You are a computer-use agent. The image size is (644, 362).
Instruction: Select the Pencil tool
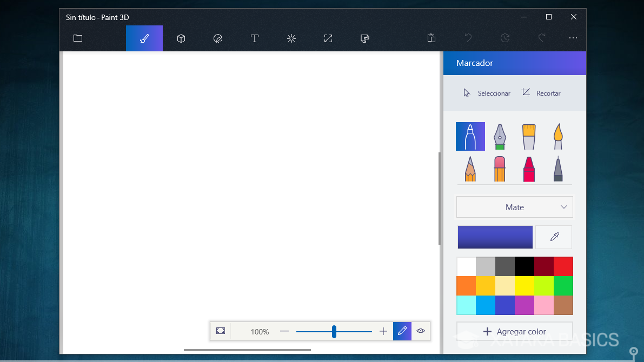[470, 168]
